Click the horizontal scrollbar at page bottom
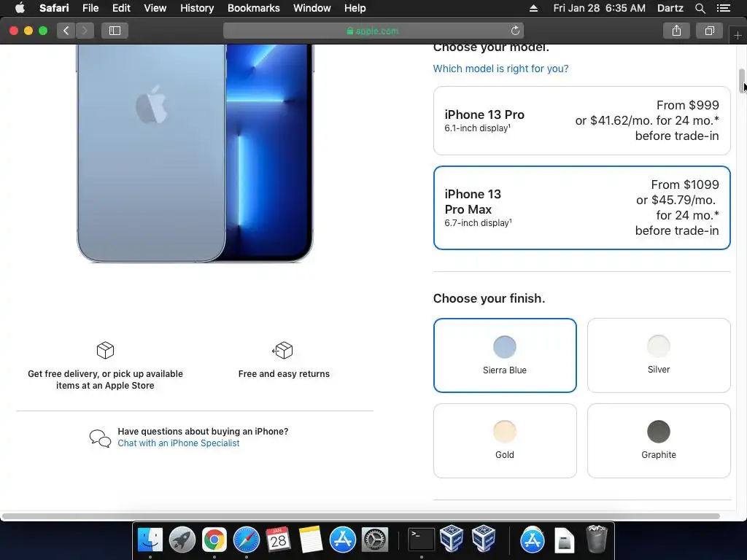The image size is (747, 560). pos(360,516)
